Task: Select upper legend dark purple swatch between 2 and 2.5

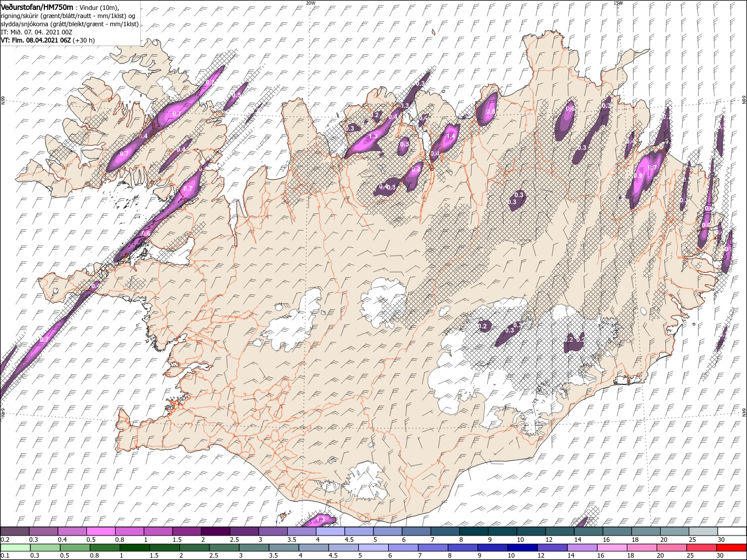Action: tap(216, 531)
